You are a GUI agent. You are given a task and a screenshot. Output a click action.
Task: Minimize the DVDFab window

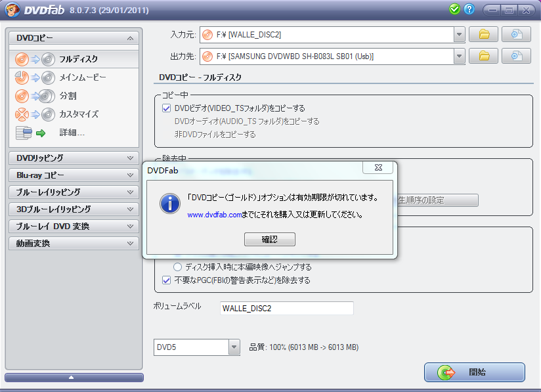click(x=492, y=10)
